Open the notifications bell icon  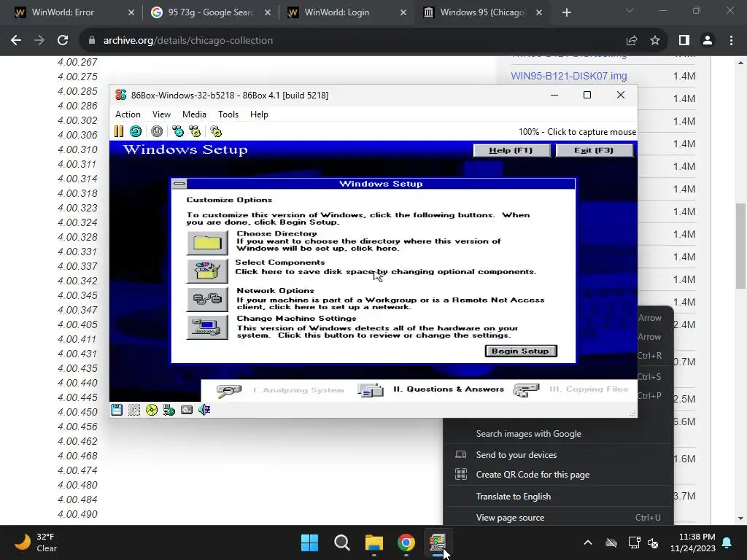pyautogui.click(x=727, y=542)
